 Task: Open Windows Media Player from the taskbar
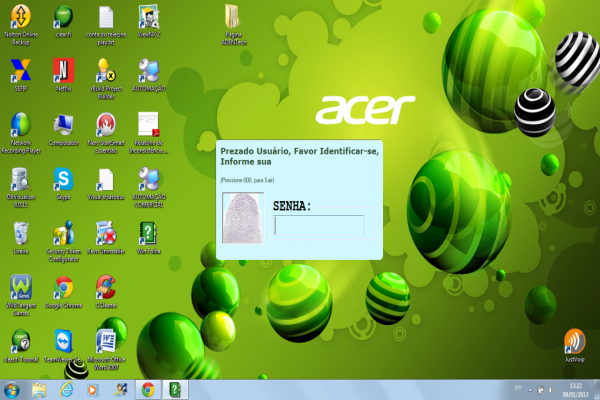[x=92, y=390]
